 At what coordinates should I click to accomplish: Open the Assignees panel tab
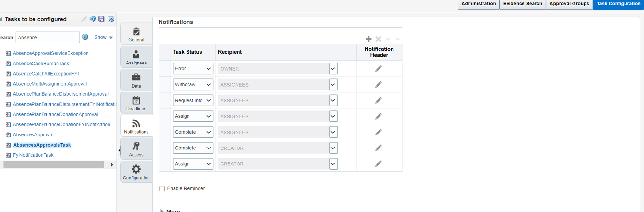pyautogui.click(x=136, y=57)
